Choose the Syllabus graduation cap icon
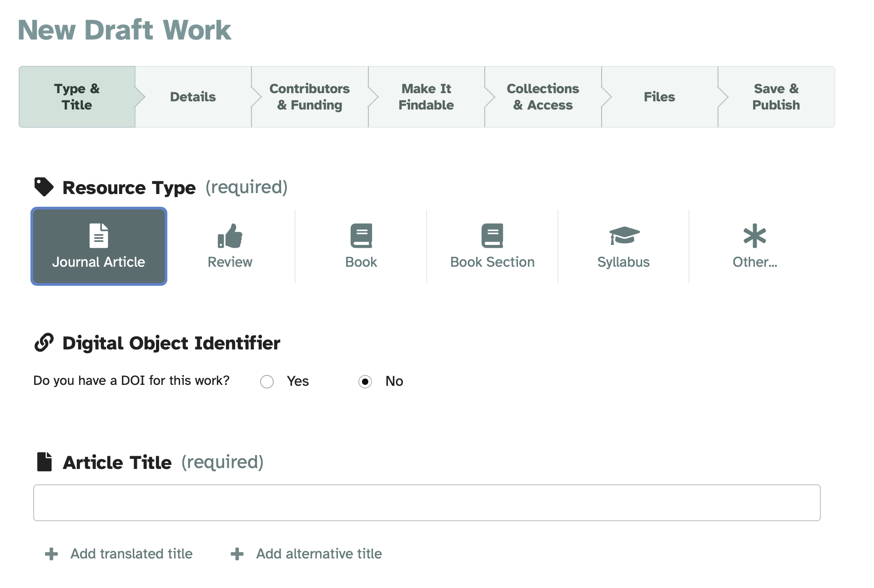The image size is (874, 588). [624, 235]
